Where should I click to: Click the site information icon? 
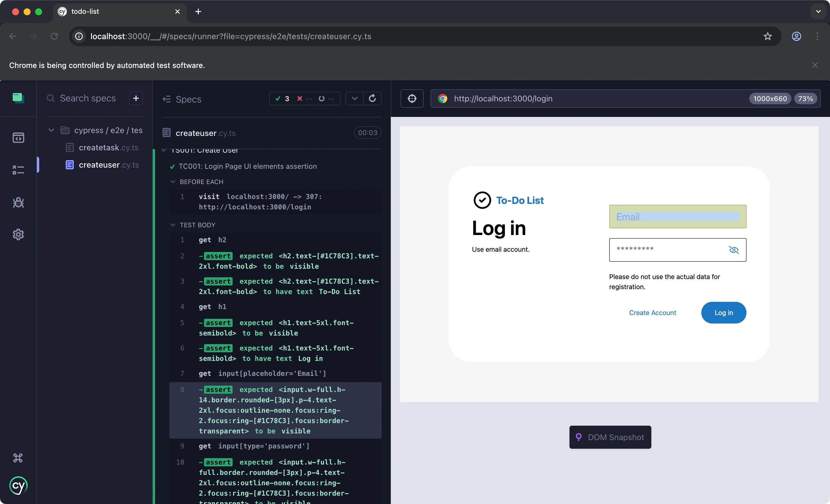79,36
